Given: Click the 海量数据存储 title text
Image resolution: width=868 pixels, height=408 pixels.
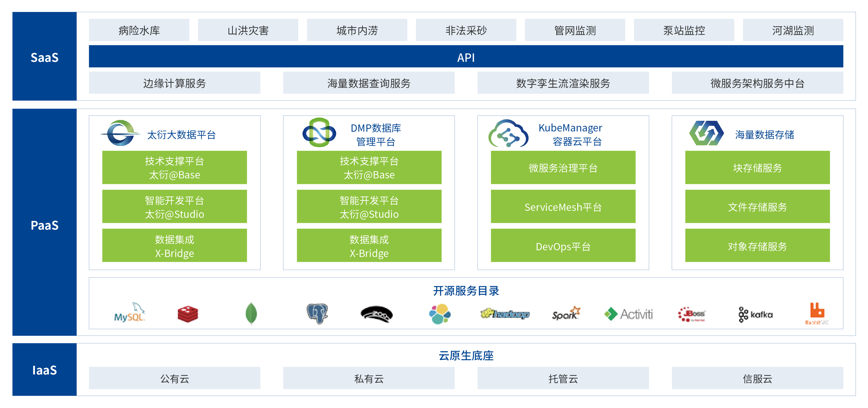Looking at the screenshot, I should click(x=765, y=135).
